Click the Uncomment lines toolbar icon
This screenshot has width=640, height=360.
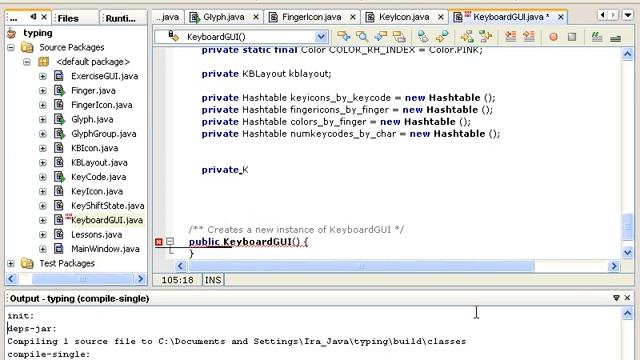(616, 38)
